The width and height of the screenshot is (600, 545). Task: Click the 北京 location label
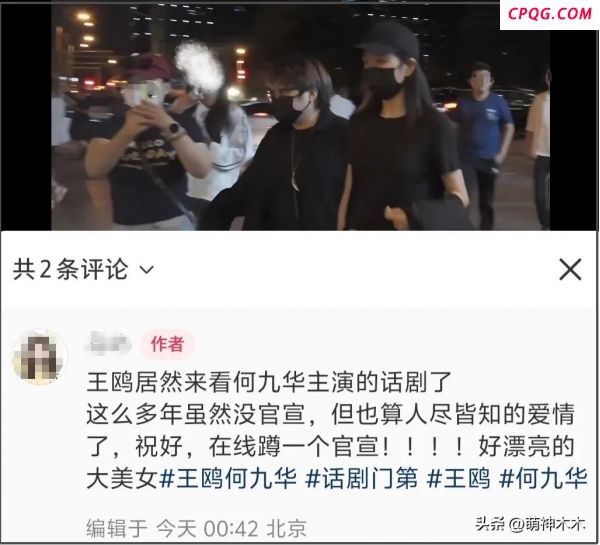(287, 529)
